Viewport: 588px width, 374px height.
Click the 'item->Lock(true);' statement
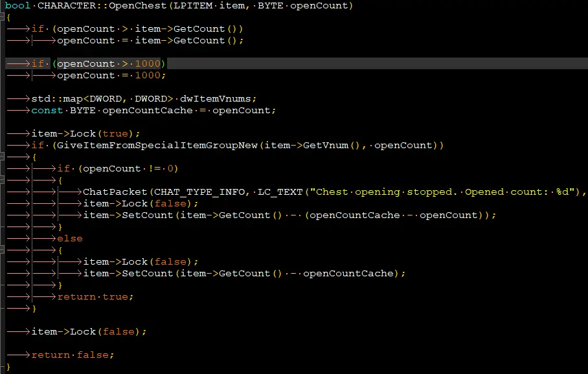(85, 133)
